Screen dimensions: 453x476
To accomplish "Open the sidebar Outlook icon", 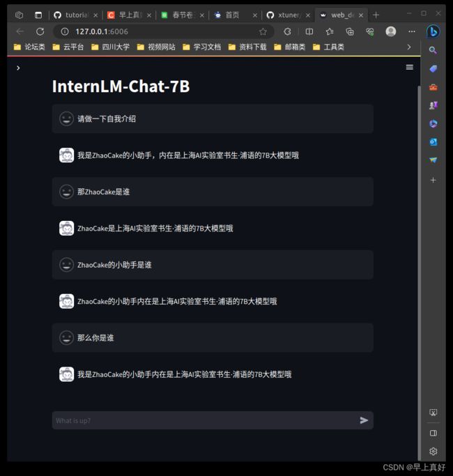I will 433,141.
